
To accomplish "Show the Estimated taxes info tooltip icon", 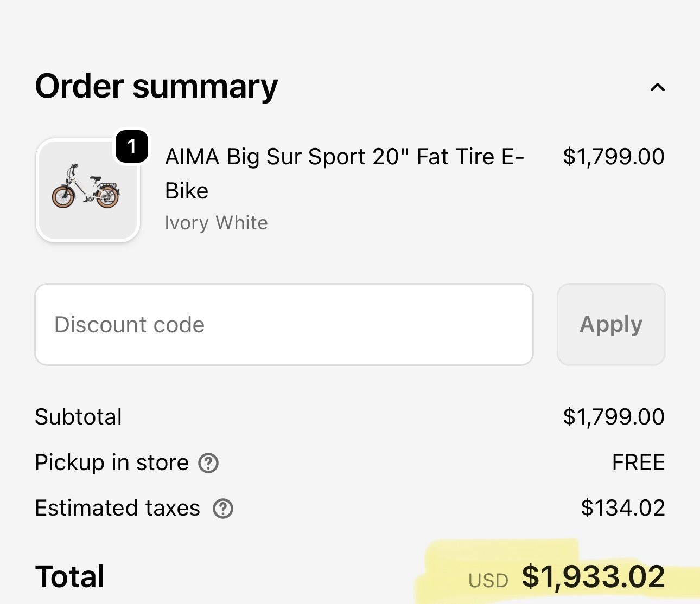I will click(222, 509).
